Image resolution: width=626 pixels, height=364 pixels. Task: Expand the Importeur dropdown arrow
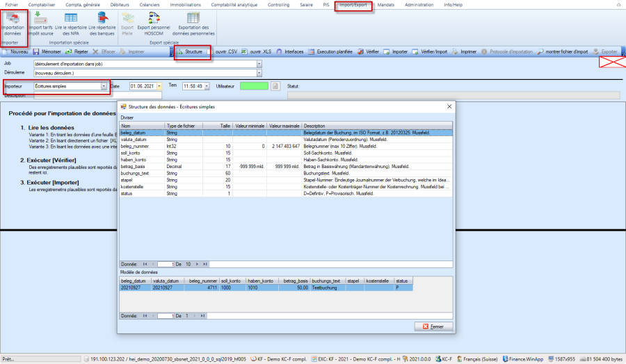(x=104, y=86)
